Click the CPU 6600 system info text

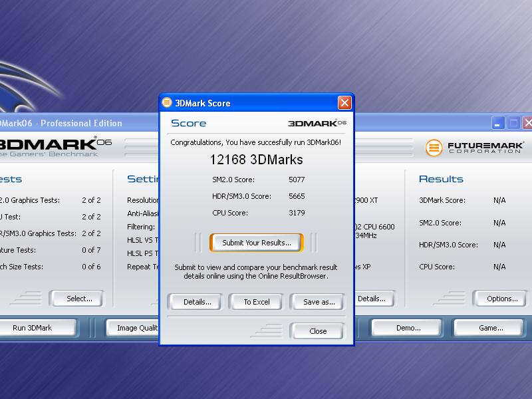375,227
